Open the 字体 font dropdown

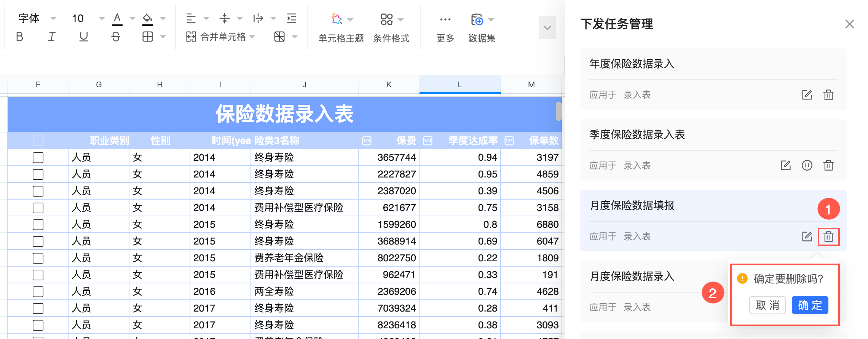click(37, 18)
